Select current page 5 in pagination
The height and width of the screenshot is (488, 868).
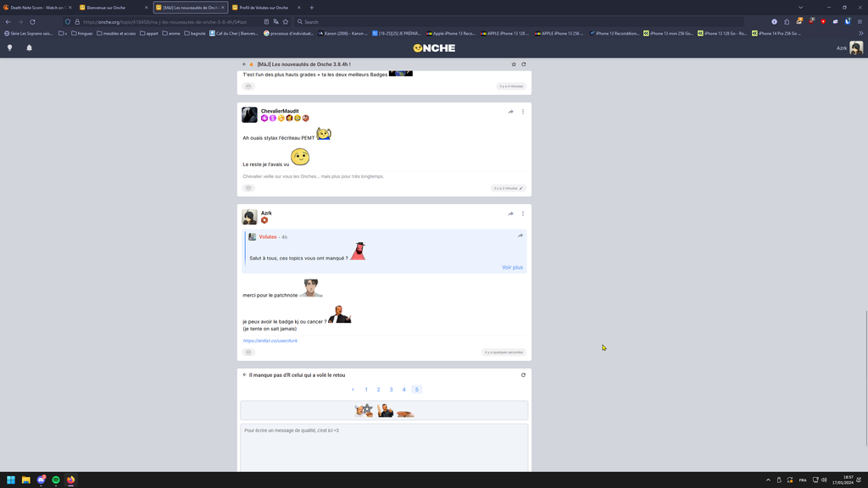(x=417, y=390)
